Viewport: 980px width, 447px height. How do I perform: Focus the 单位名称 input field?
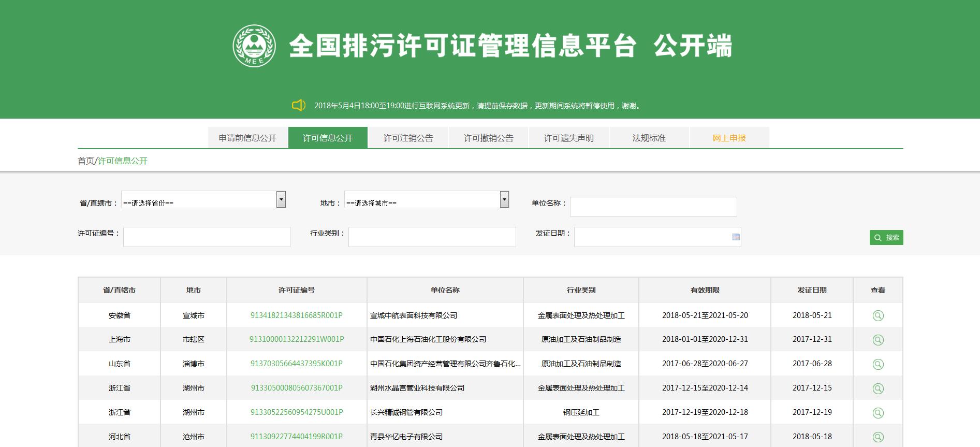click(653, 207)
